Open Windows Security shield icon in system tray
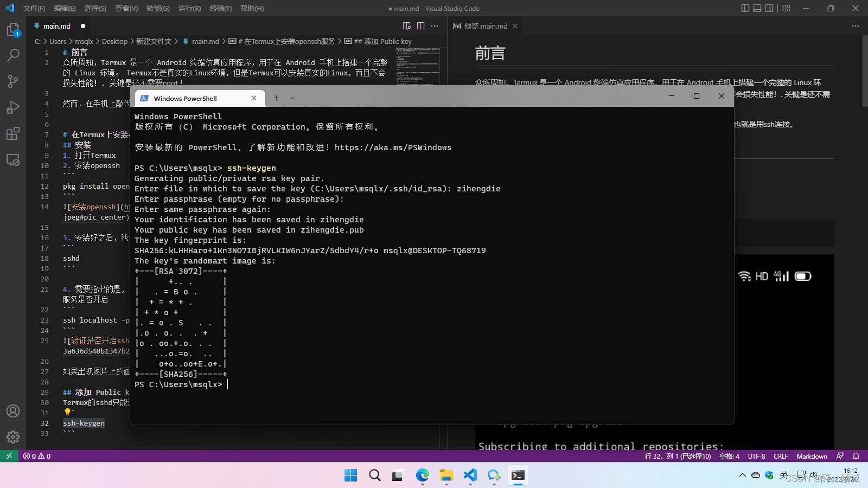The height and width of the screenshot is (488, 868). pyautogui.click(x=769, y=475)
